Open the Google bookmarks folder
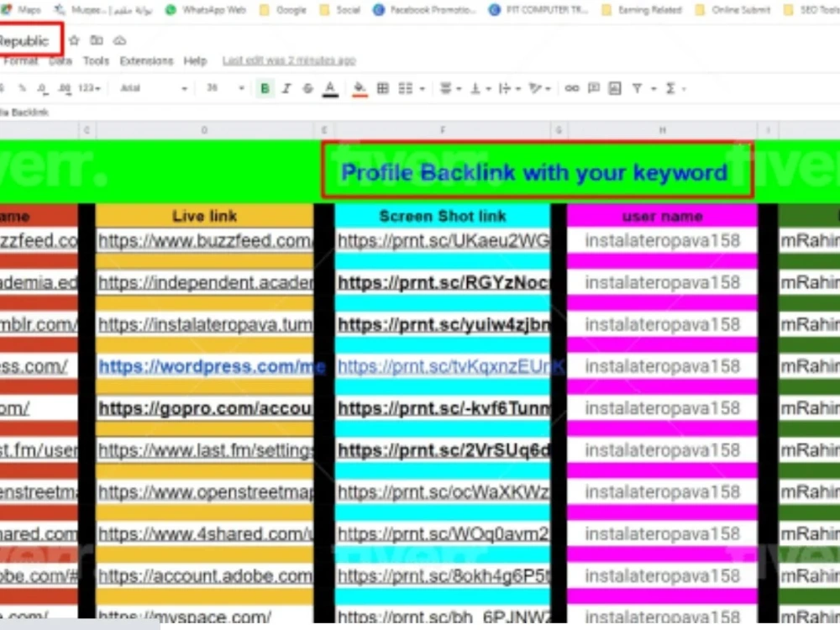This screenshot has width=840, height=630. pos(283,9)
